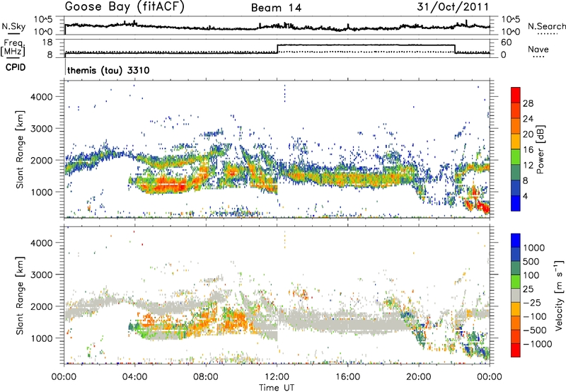
Task: Click the '04:00' time axis label
Action: 135,377
